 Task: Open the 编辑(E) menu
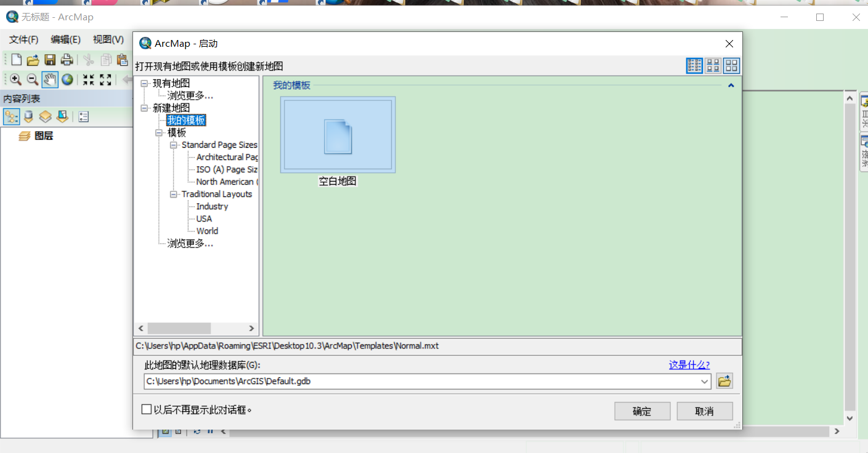pos(66,39)
